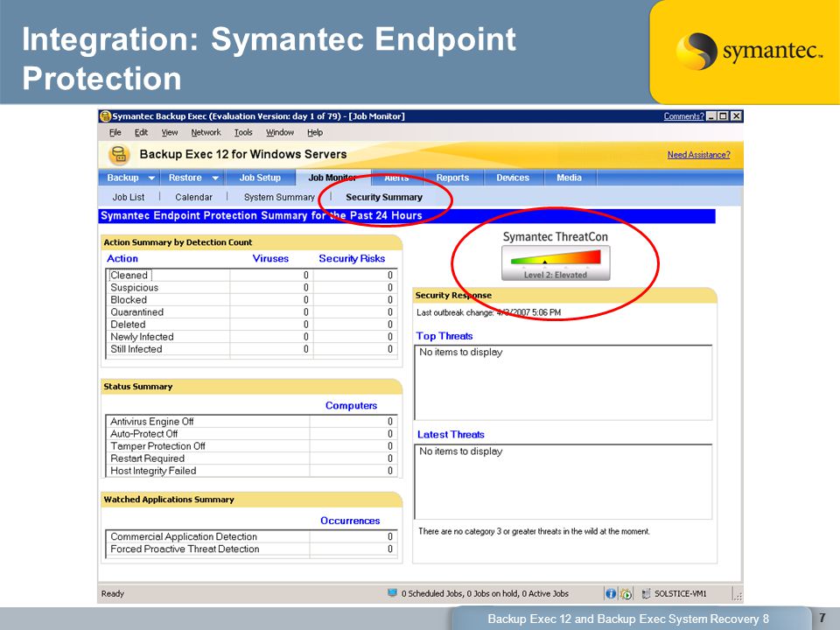Open the Reports tab
The image size is (840, 630).
(x=452, y=178)
